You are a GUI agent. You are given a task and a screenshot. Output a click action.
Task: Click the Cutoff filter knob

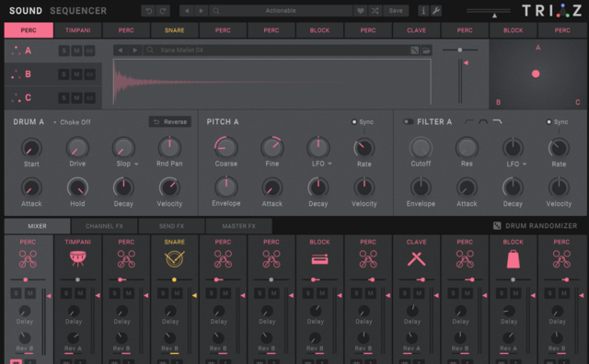click(421, 148)
